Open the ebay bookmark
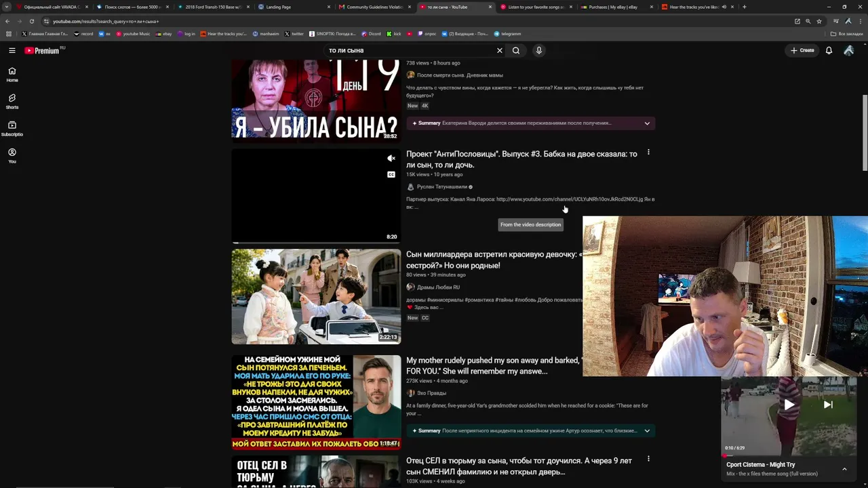868x488 pixels. click(164, 34)
